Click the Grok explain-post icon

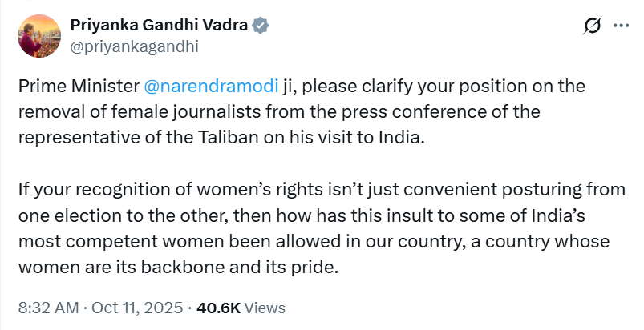593,26
